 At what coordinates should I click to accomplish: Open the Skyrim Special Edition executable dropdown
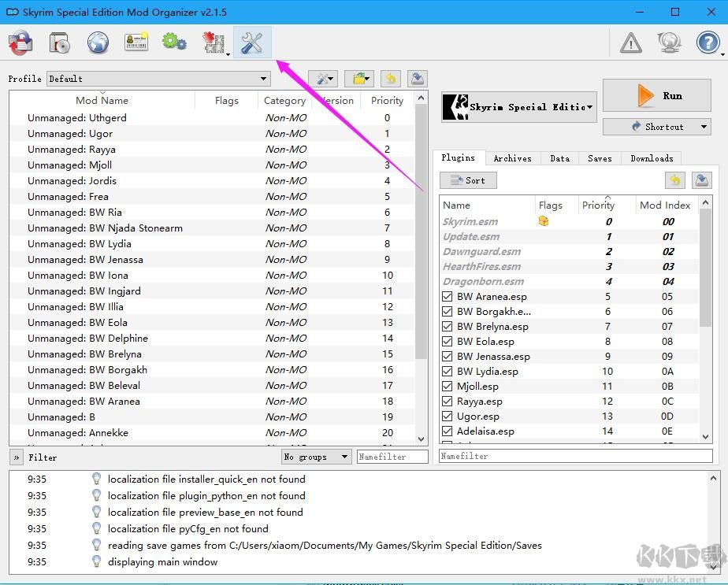pos(518,107)
